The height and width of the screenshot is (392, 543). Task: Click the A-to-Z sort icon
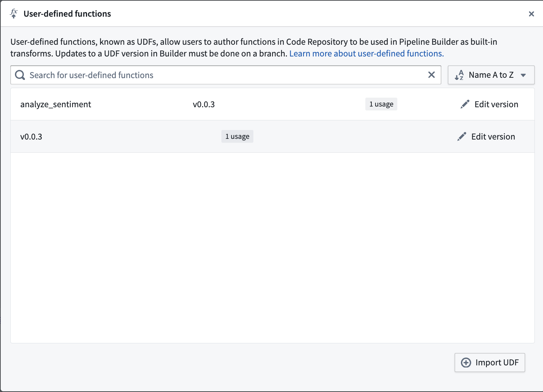pyautogui.click(x=459, y=75)
